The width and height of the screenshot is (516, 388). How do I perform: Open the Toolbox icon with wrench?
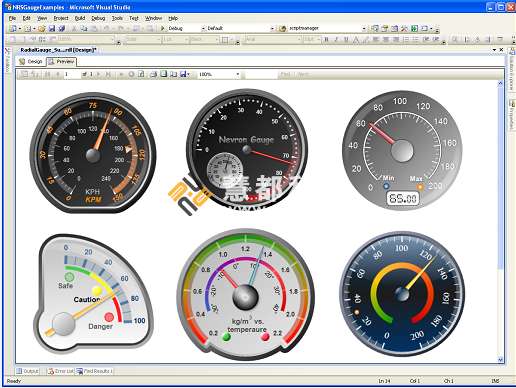point(404,28)
